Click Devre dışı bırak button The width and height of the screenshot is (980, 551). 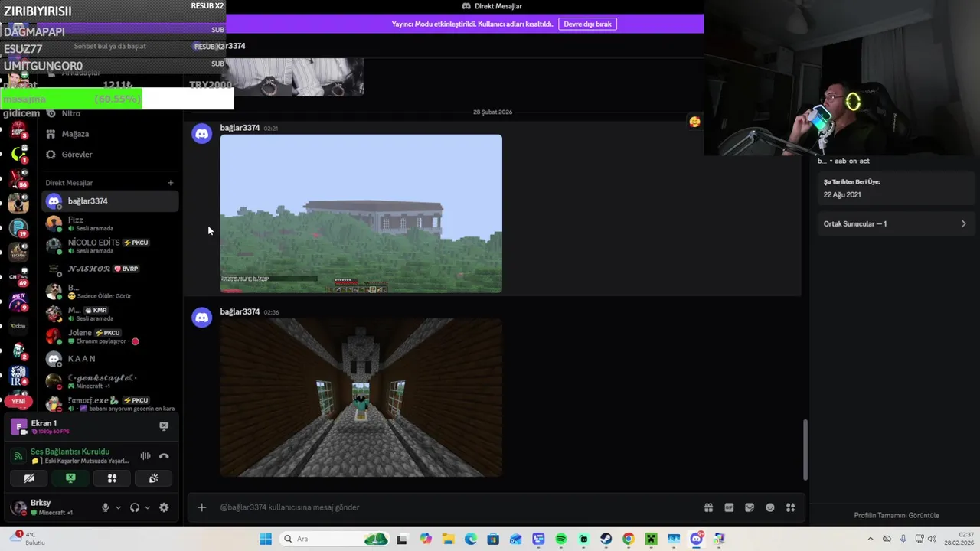tap(587, 24)
